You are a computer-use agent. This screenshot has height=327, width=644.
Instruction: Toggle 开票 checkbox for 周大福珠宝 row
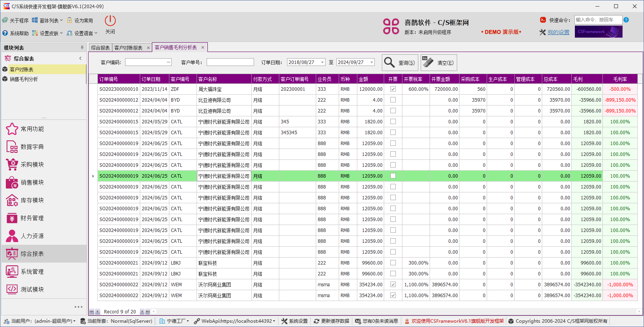click(x=393, y=89)
